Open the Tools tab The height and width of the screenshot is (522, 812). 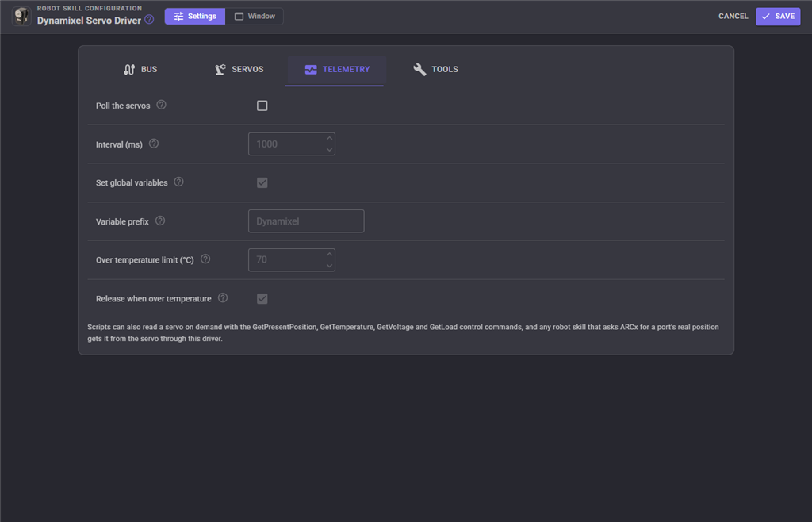point(435,69)
